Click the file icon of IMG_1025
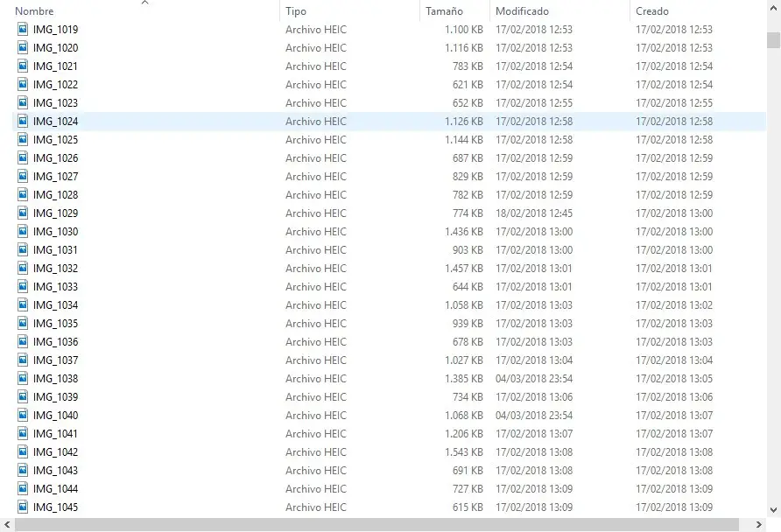Image resolution: width=781 pixels, height=532 pixels. [x=23, y=139]
